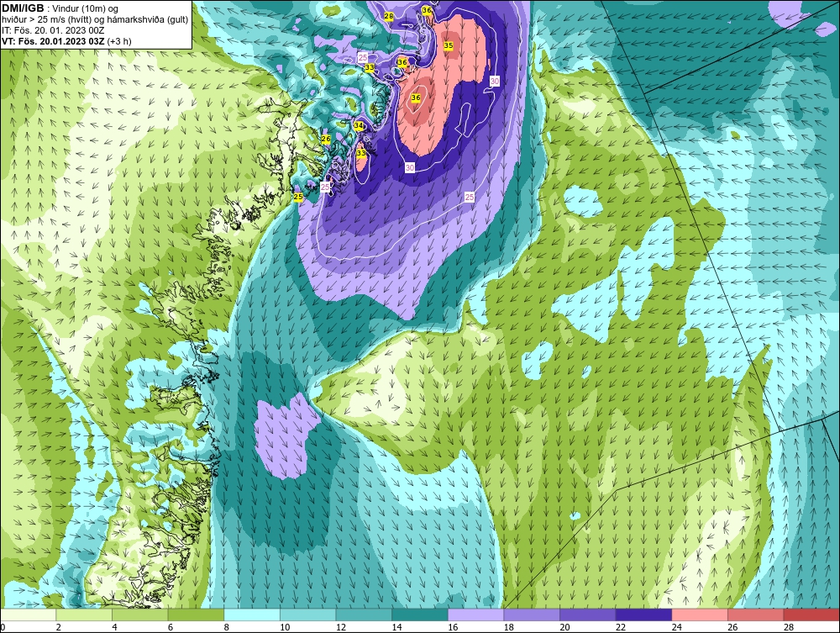The image size is (840, 633).
Task: Click the legend scale number 12
Action: (x=341, y=627)
